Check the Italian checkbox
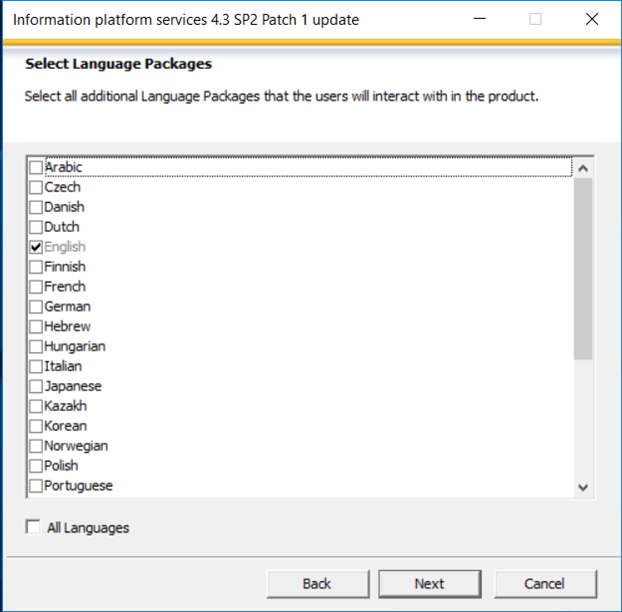The width and height of the screenshot is (622, 612). click(36, 366)
